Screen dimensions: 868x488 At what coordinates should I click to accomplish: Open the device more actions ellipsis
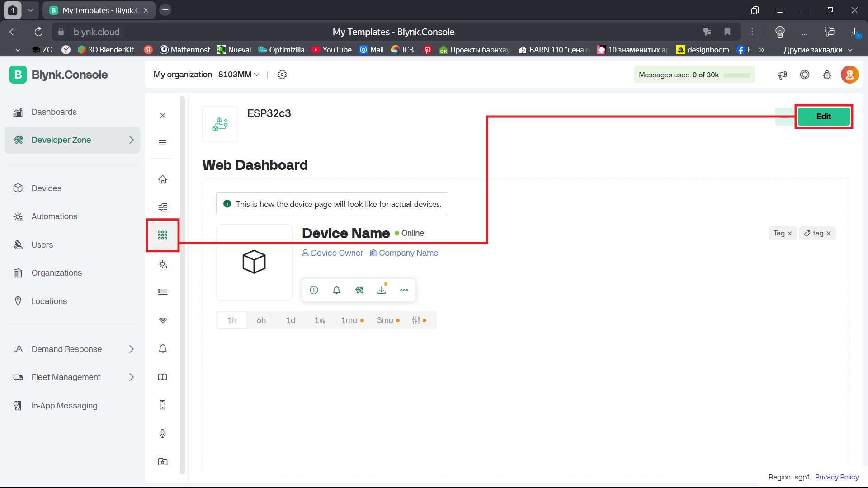pos(404,290)
